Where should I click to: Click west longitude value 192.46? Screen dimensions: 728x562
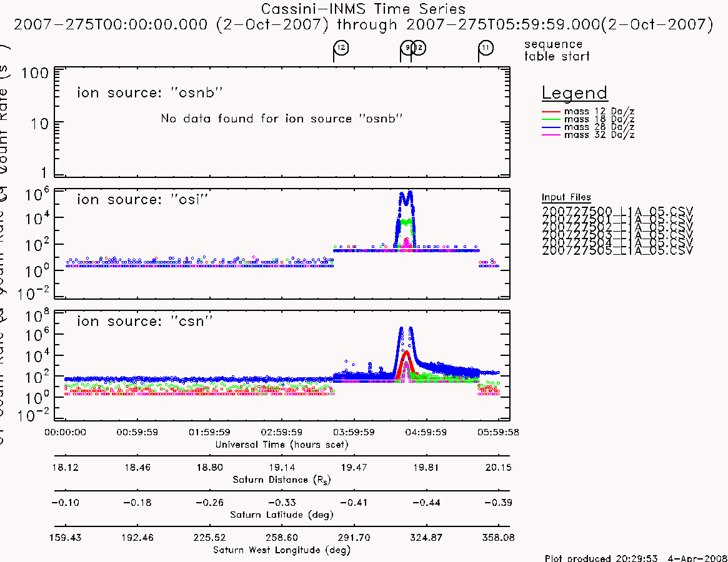[x=137, y=538]
